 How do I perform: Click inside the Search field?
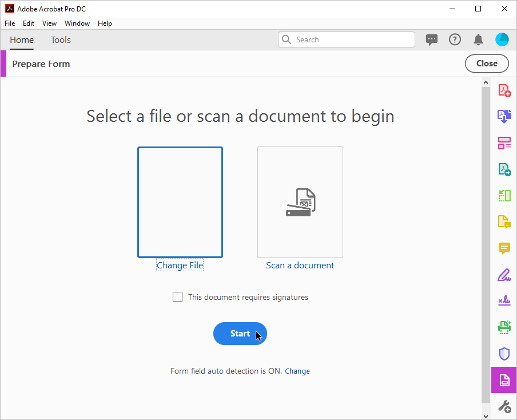346,39
